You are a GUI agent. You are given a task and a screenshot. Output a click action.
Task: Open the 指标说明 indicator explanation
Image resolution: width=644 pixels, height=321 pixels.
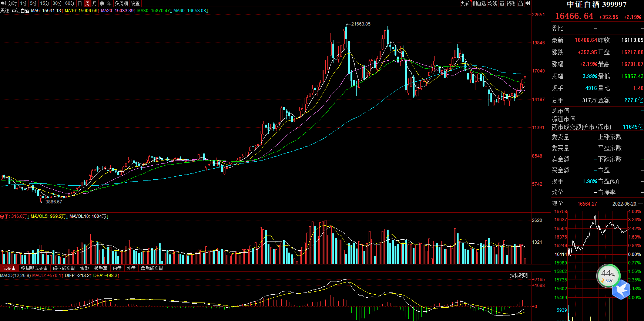click(x=519, y=276)
